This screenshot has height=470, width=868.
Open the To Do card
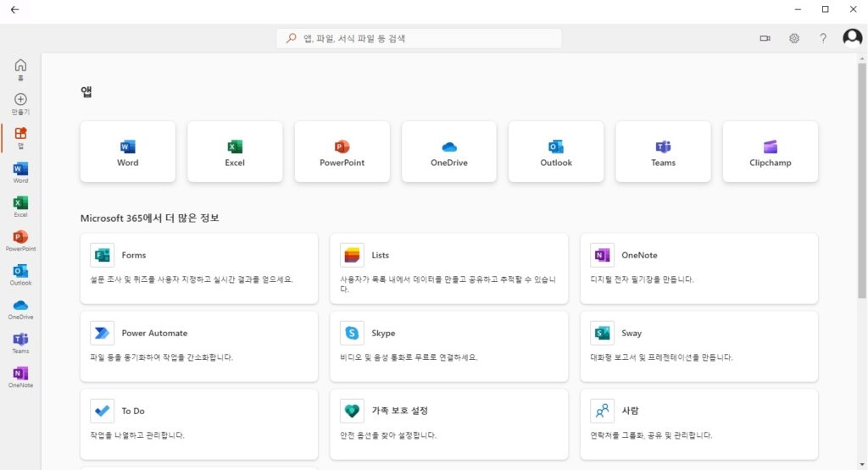point(199,424)
